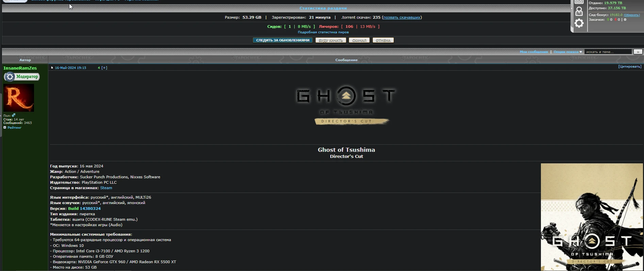Click the Издательство text PlayStation PC LLC
Screen dimensions: 644x271
pyautogui.click(x=99, y=182)
